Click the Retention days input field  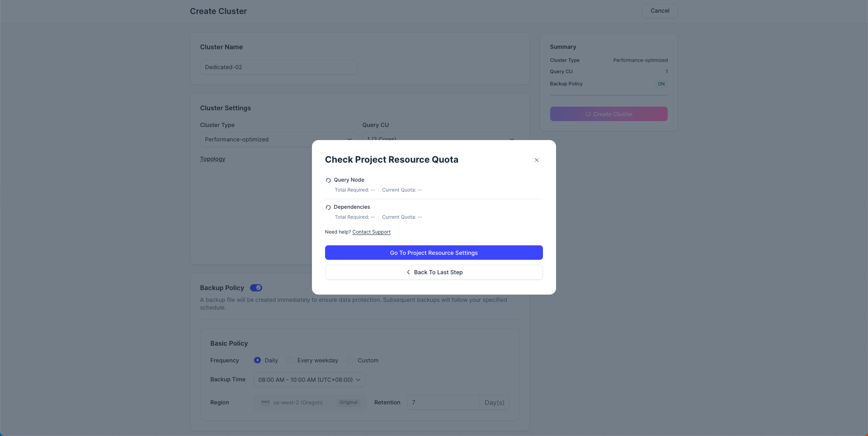(x=443, y=402)
